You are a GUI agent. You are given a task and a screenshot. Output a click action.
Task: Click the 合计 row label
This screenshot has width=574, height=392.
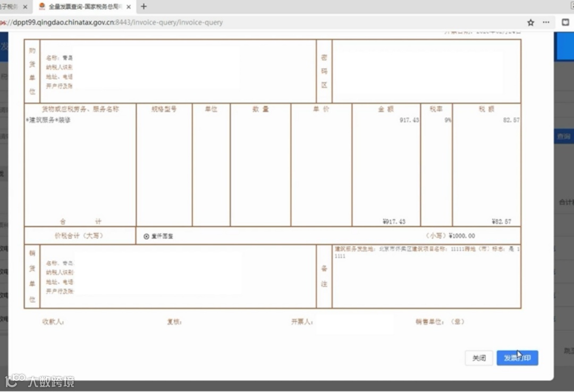[80, 221]
